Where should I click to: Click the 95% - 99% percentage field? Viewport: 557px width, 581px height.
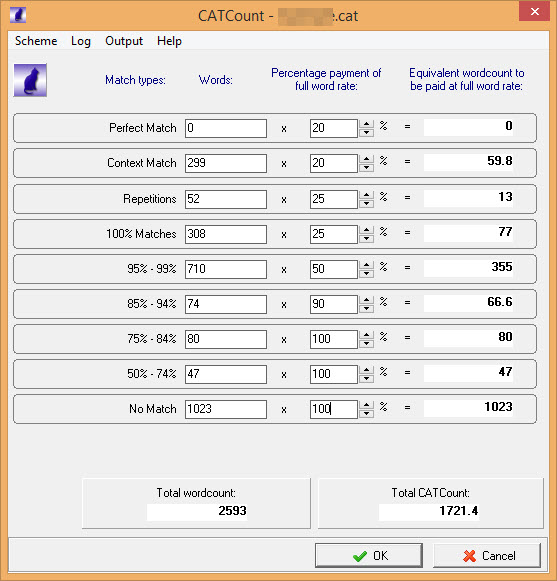334,269
